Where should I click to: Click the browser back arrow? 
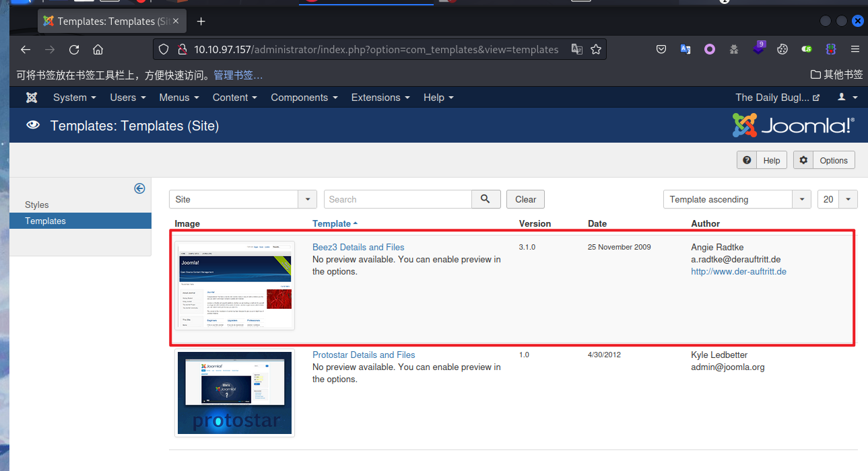pyautogui.click(x=26, y=49)
